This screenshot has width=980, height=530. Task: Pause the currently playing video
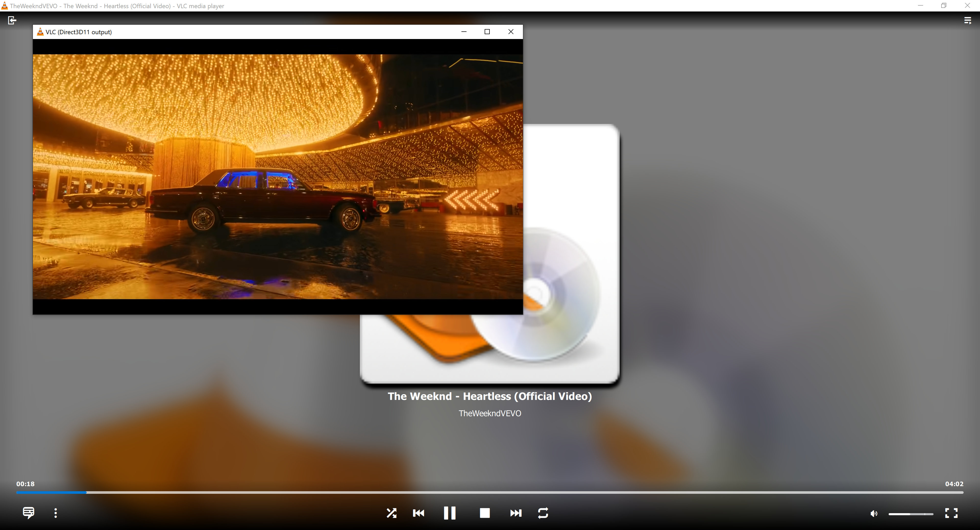pyautogui.click(x=449, y=513)
